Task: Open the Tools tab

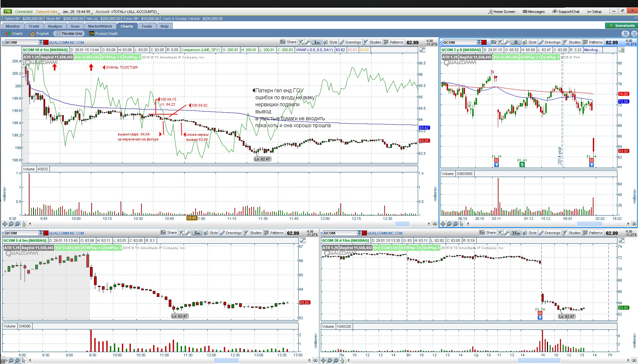Action: (146, 26)
